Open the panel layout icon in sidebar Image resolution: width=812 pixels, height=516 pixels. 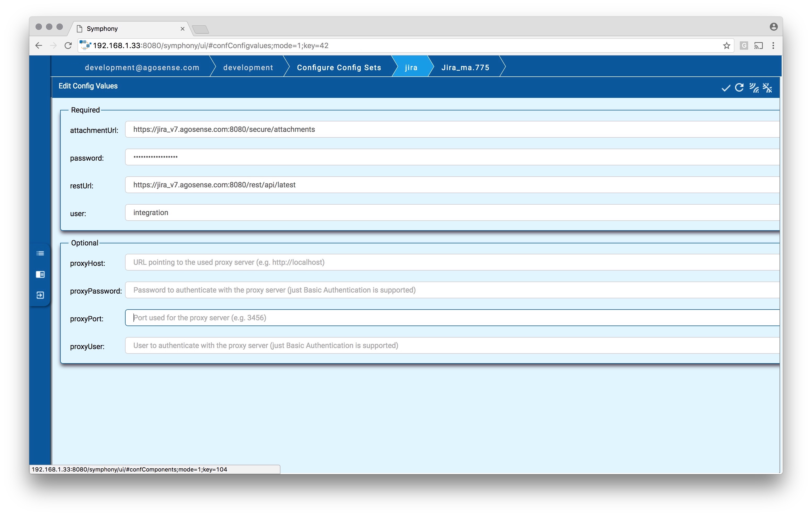tap(40, 274)
